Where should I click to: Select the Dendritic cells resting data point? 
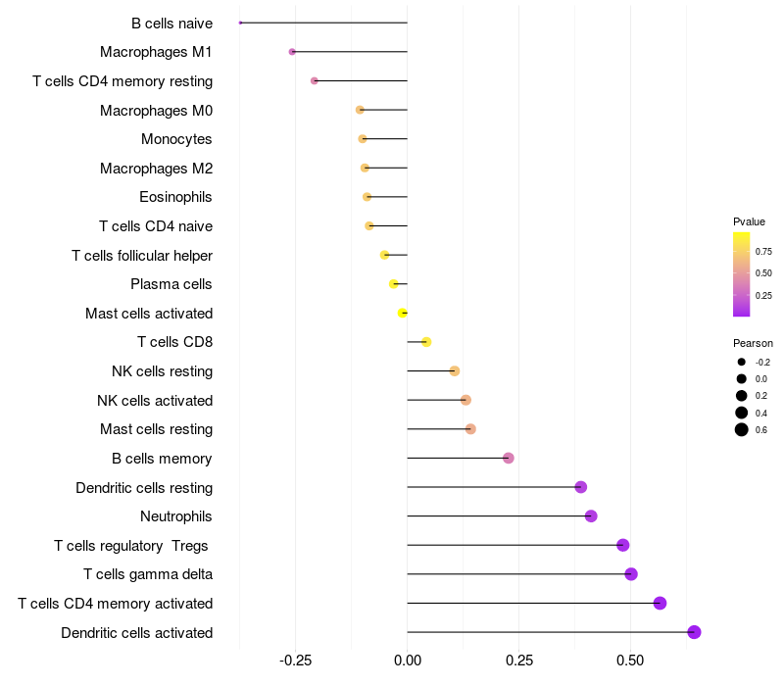tap(581, 487)
